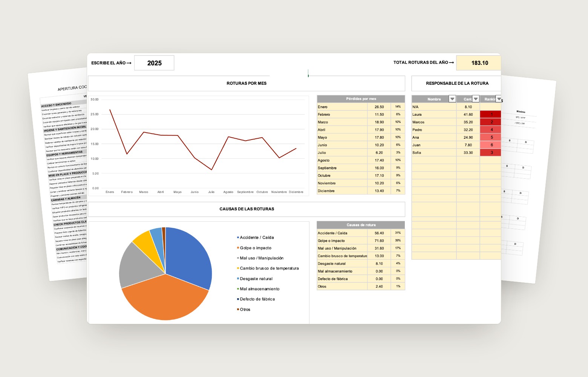The image size is (588, 377).
Task: Select Pedro's quantity 32.20
Action: tap(468, 130)
